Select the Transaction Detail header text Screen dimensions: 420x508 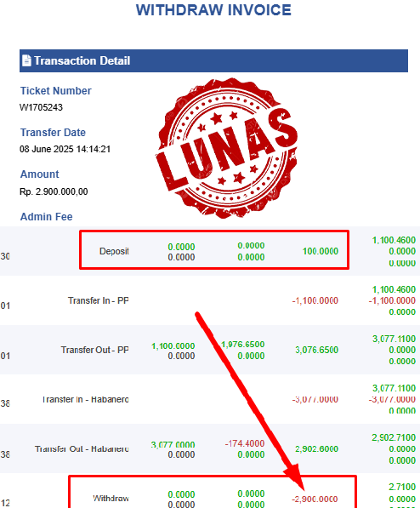pyautogui.click(x=82, y=60)
